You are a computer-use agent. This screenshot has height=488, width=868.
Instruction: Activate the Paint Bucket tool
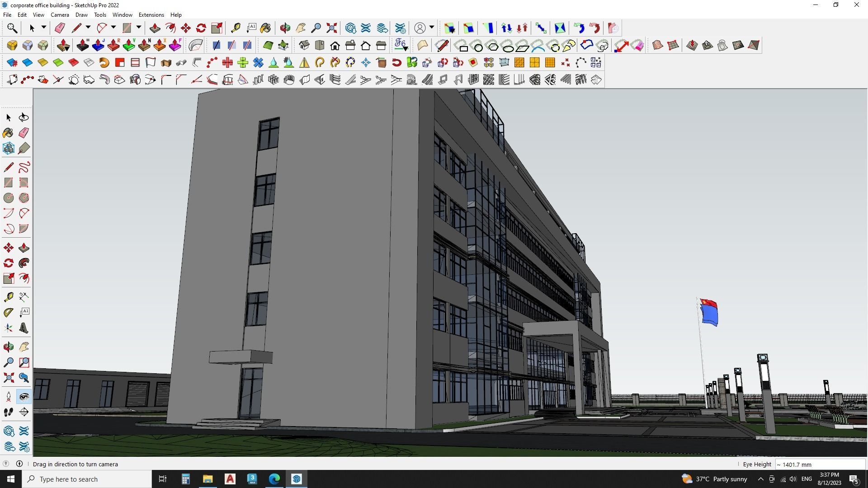click(x=8, y=132)
